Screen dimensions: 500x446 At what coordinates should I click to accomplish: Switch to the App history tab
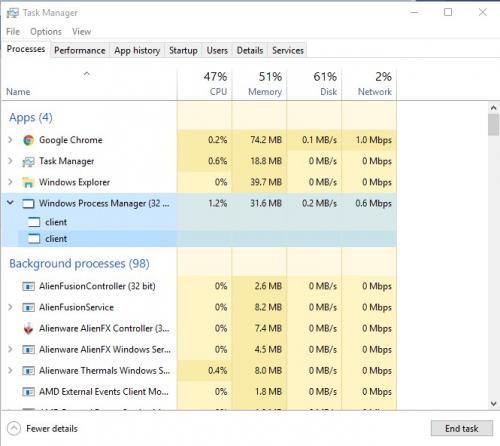click(x=137, y=50)
